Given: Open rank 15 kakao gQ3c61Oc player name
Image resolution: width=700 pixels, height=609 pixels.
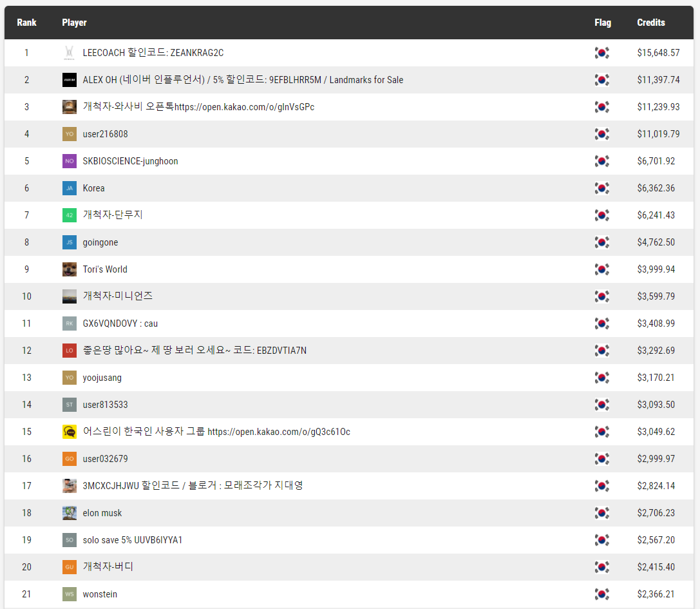Looking at the screenshot, I should click(x=216, y=432).
